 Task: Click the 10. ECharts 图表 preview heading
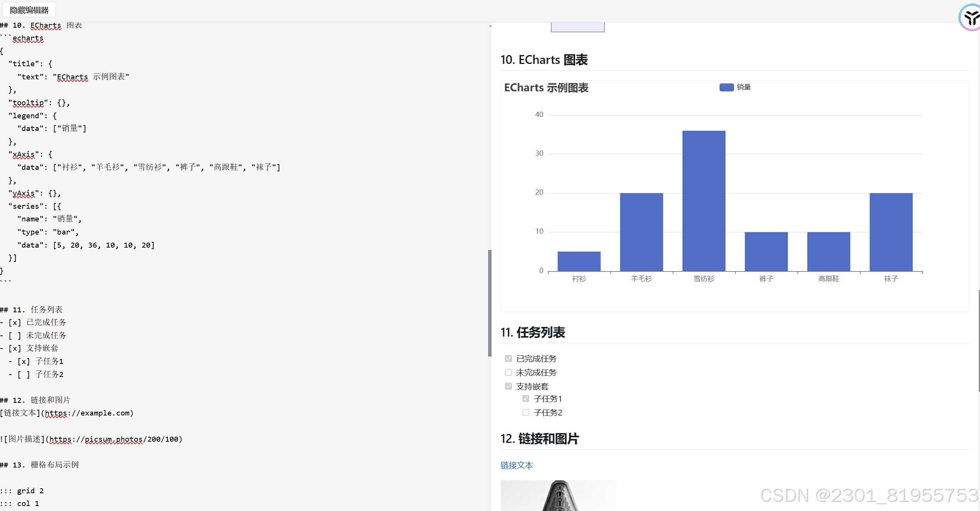tap(544, 60)
